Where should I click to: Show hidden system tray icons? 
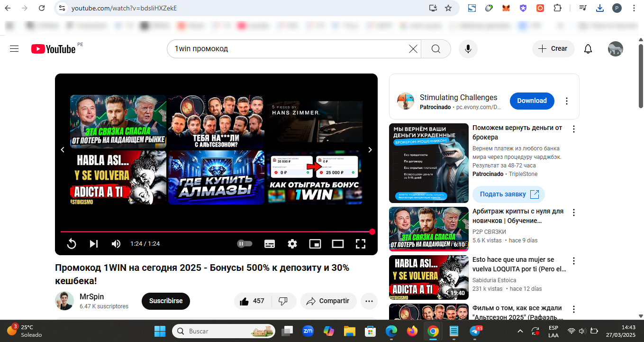pyautogui.click(x=520, y=331)
